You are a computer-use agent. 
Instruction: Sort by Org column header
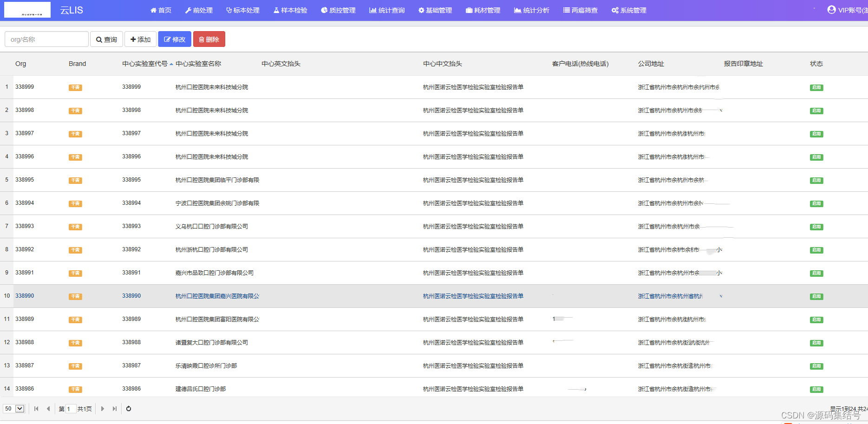tap(20, 64)
